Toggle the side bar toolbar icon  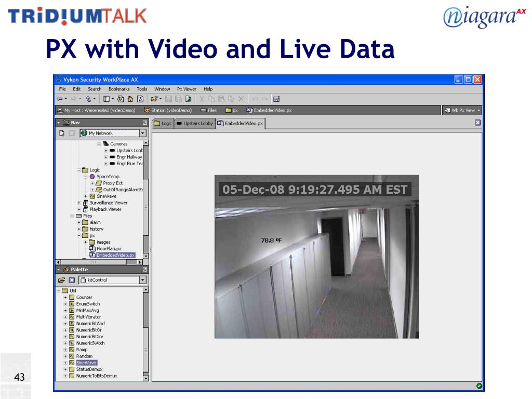tap(107, 99)
